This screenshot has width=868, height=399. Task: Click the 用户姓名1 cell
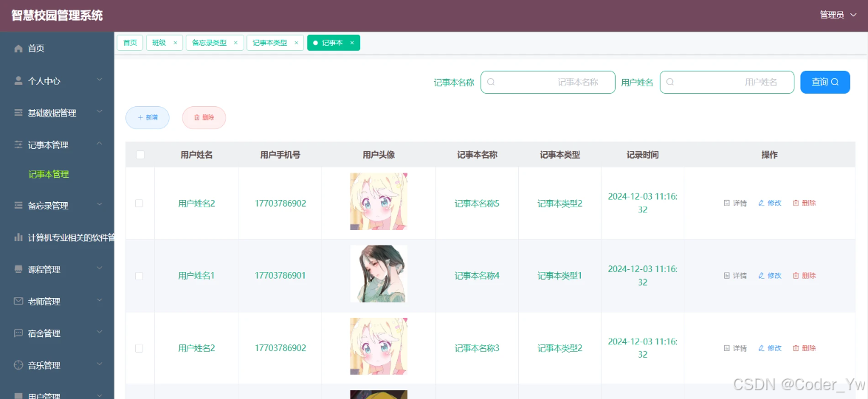pos(196,276)
